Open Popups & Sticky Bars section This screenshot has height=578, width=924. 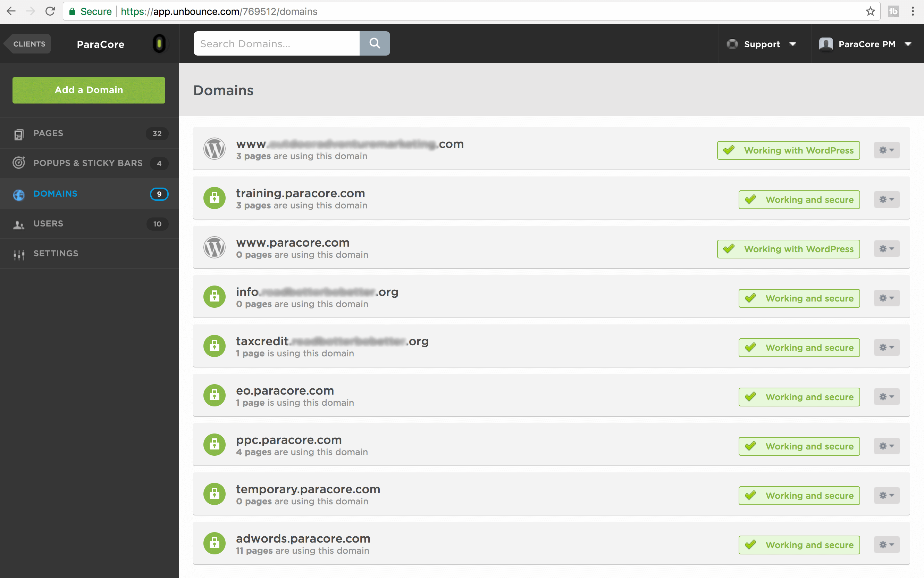(90, 163)
